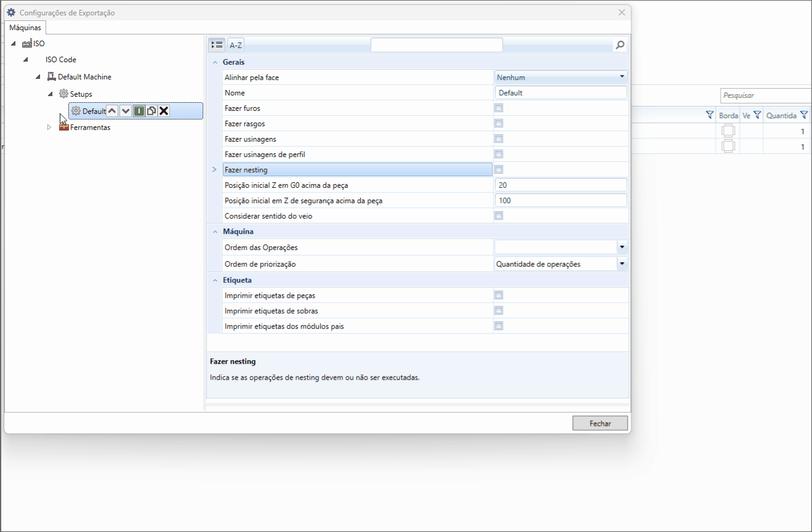812x532 pixels.
Task: Expand the Ferramentas tree node
Action: click(x=50, y=127)
